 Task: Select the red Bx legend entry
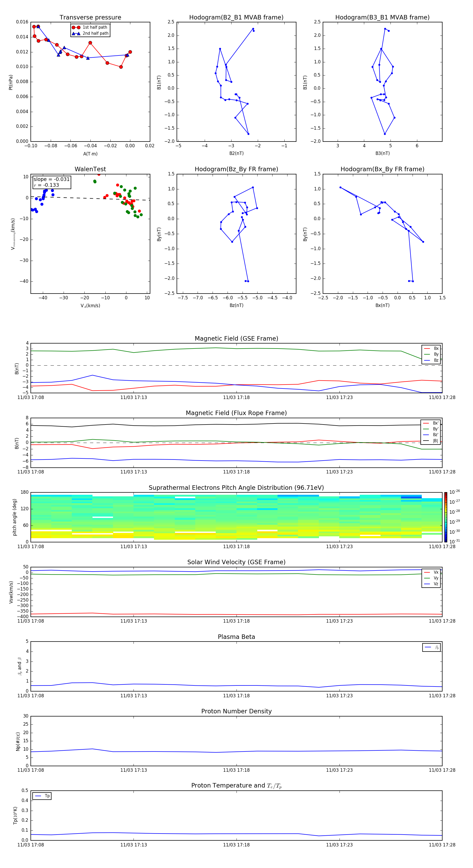(431, 349)
